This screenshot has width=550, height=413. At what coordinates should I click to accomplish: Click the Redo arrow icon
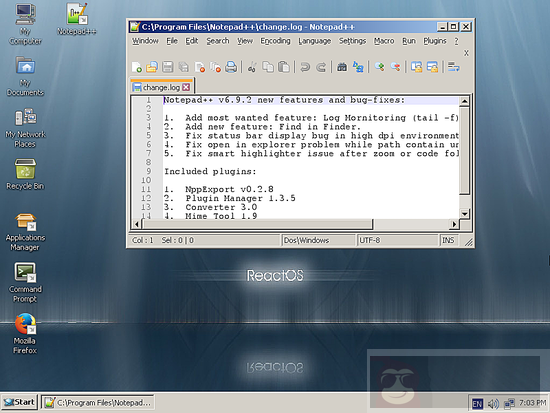(321, 67)
